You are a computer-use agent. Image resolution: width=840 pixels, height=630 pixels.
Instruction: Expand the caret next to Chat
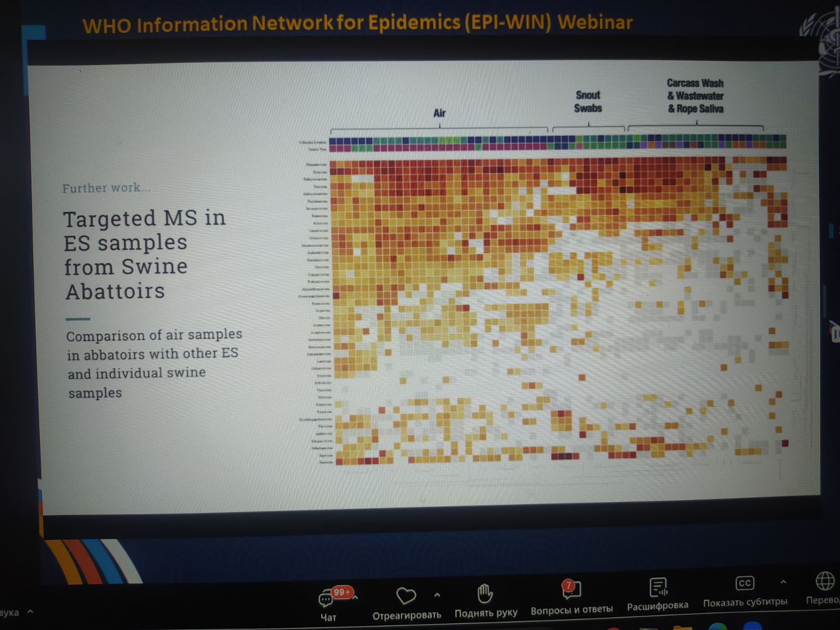[356, 597]
